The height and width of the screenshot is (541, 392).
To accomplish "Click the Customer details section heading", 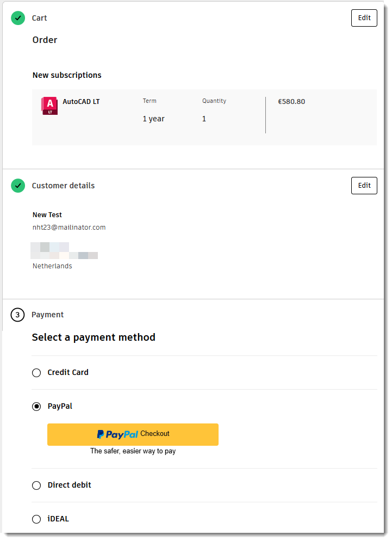I will tap(63, 186).
